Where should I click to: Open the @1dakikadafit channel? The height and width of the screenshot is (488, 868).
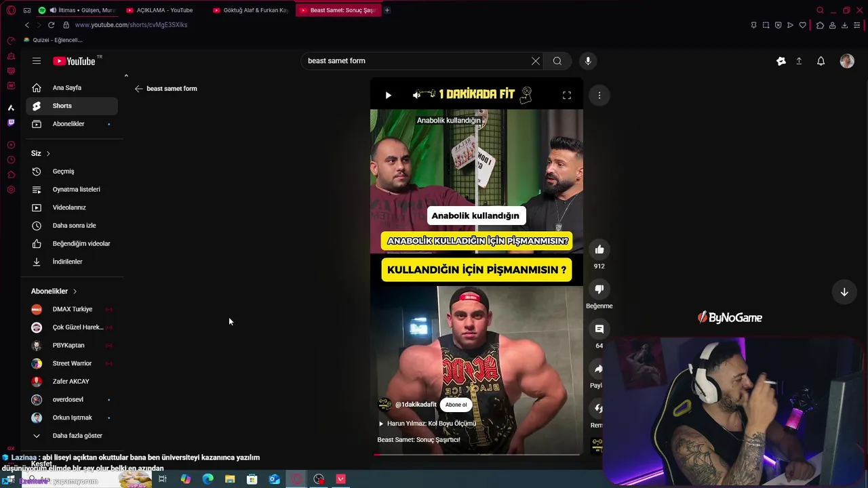[416, 405]
